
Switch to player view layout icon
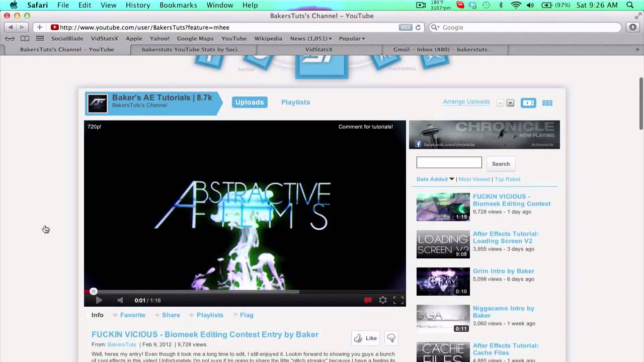coord(528,103)
